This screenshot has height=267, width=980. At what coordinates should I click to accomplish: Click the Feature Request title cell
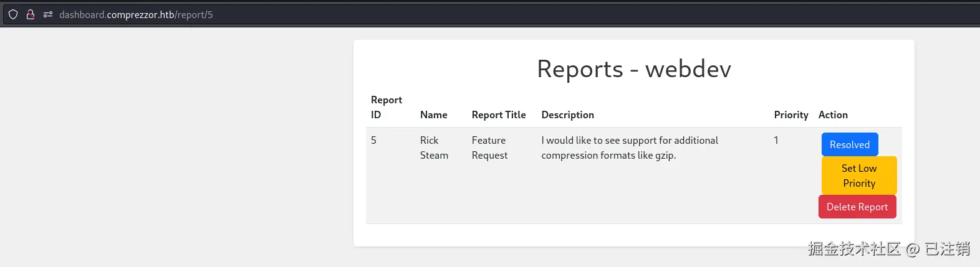click(x=489, y=148)
